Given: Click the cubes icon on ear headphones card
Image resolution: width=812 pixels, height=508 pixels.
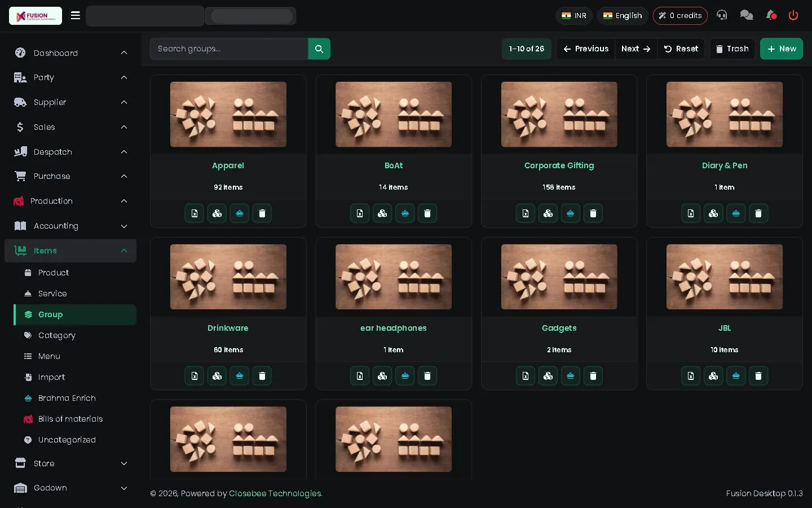Looking at the screenshot, I should [x=382, y=376].
